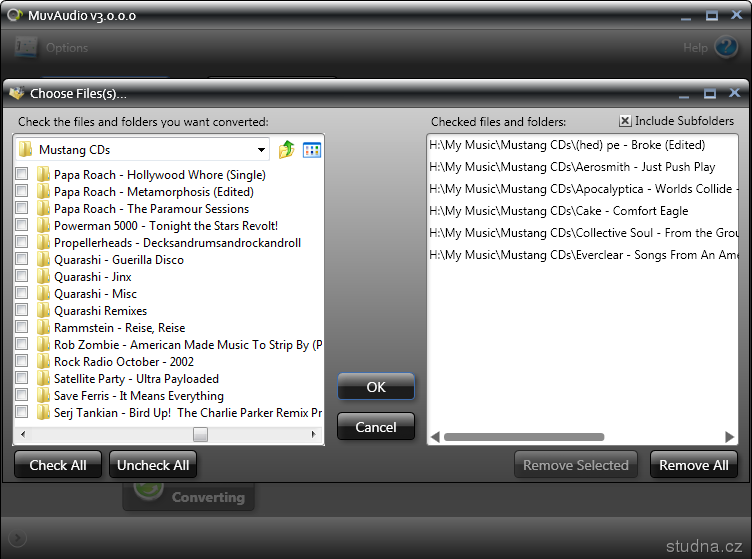
Task: Click folder icon for Propellerheads row
Action: 43,242
